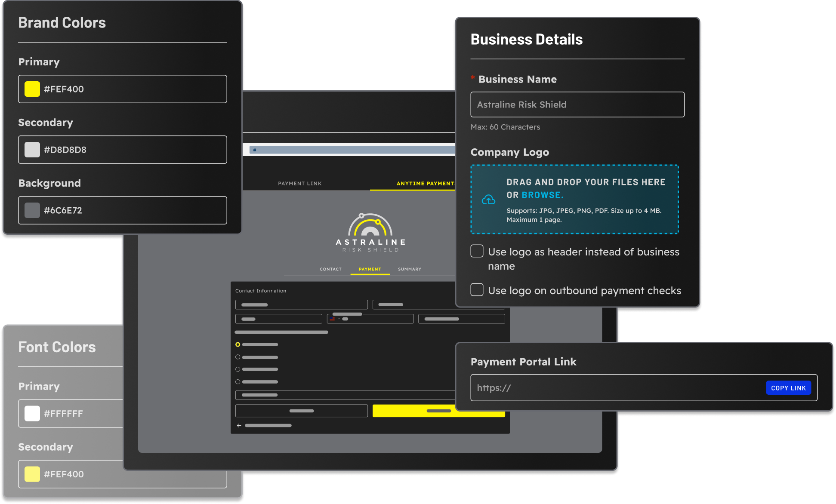
Task: Click the yellow submit button on the payment form
Action: (438, 411)
